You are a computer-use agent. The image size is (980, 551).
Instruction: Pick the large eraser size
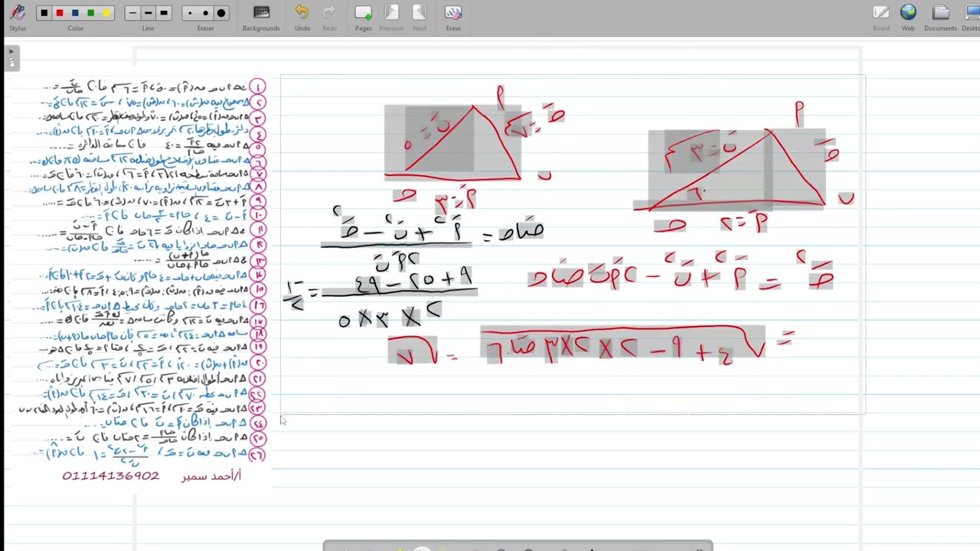point(221,13)
